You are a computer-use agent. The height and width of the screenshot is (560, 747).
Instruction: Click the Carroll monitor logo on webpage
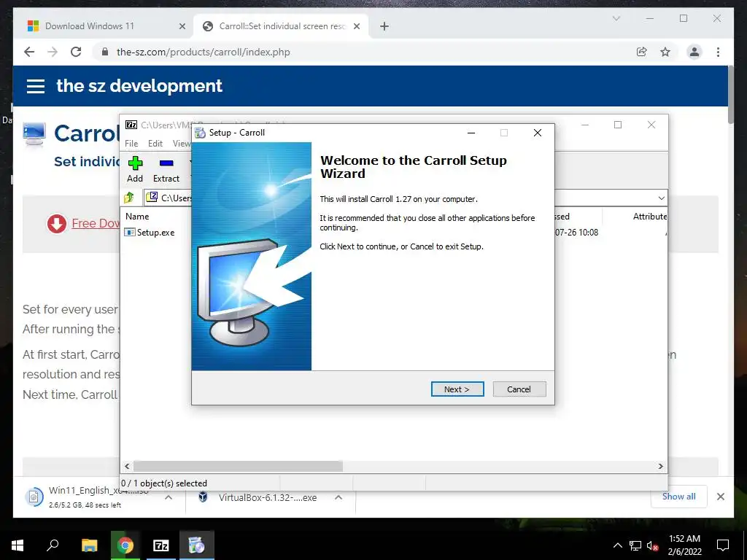pos(35,134)
